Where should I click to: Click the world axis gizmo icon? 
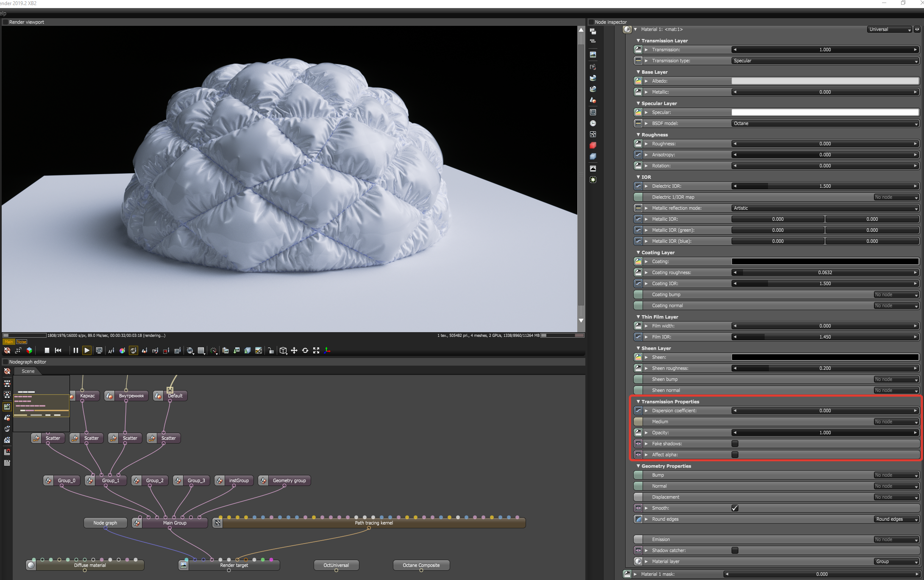327,350
